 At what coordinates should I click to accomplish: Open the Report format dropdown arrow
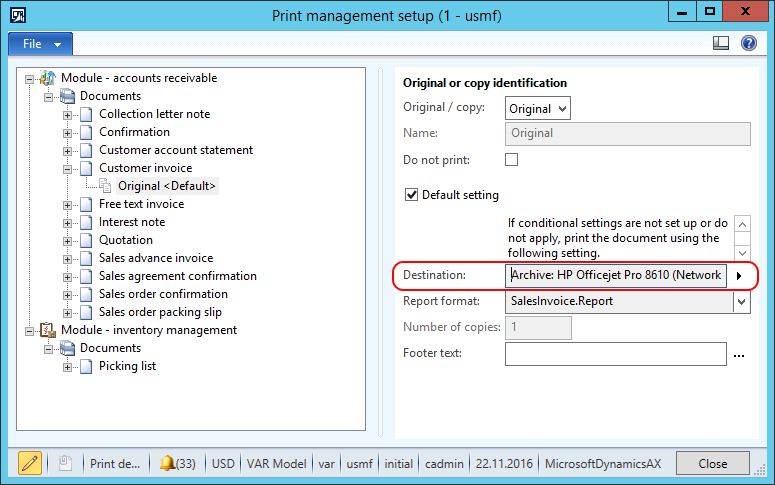tap(741, 302)
